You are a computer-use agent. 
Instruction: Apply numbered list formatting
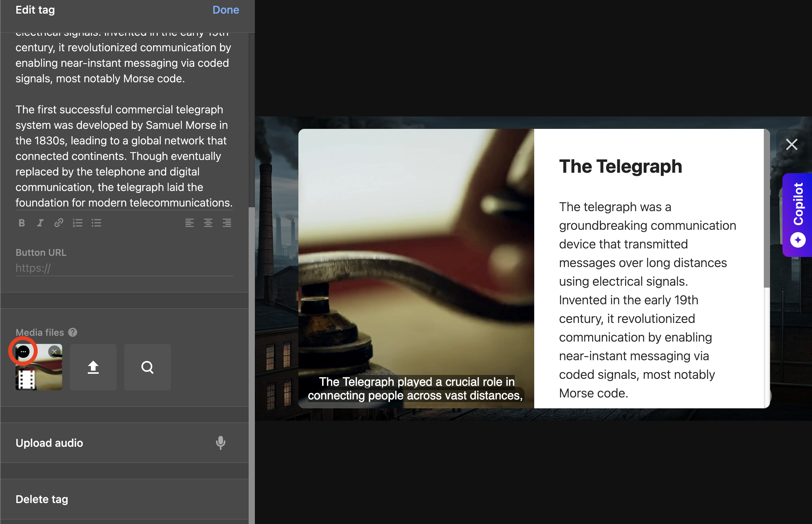(x=78, y=223)
